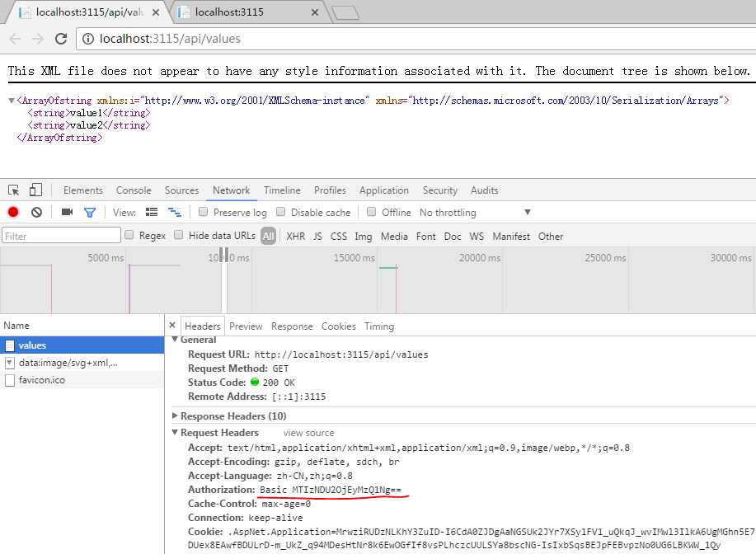756x554 pixels.
Task: Click the browser forward arrow
Action: 38,39
